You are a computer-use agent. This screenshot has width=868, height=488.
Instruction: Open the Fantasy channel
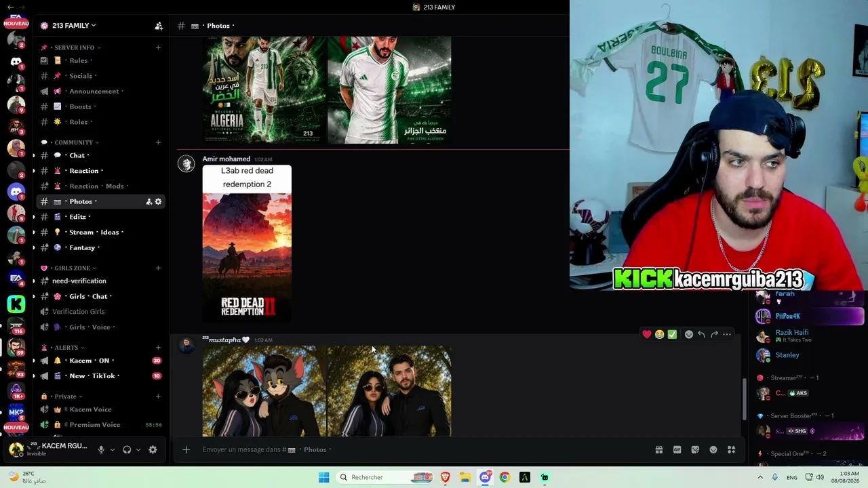pyautogui.click(x=100, y=247)
